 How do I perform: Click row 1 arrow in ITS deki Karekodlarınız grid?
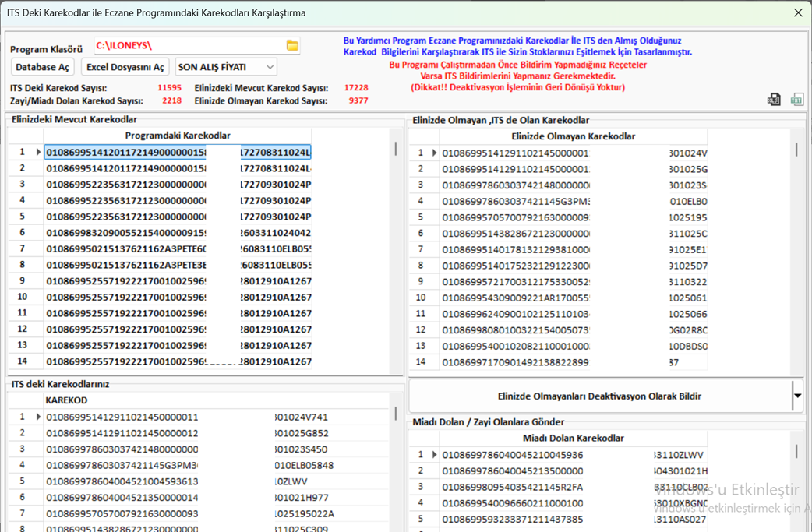[38, 417]
